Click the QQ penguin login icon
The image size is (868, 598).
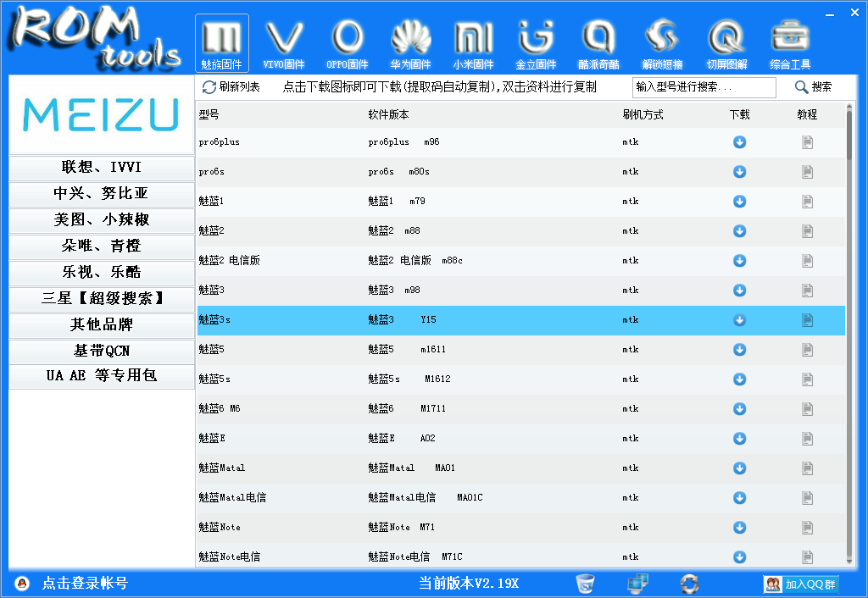tap(22, 583)
